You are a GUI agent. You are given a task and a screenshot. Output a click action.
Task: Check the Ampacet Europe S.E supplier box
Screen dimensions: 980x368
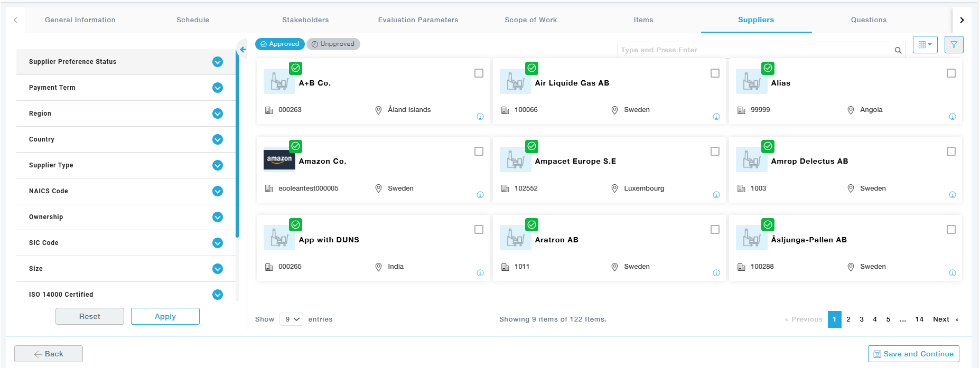point(715,152)
